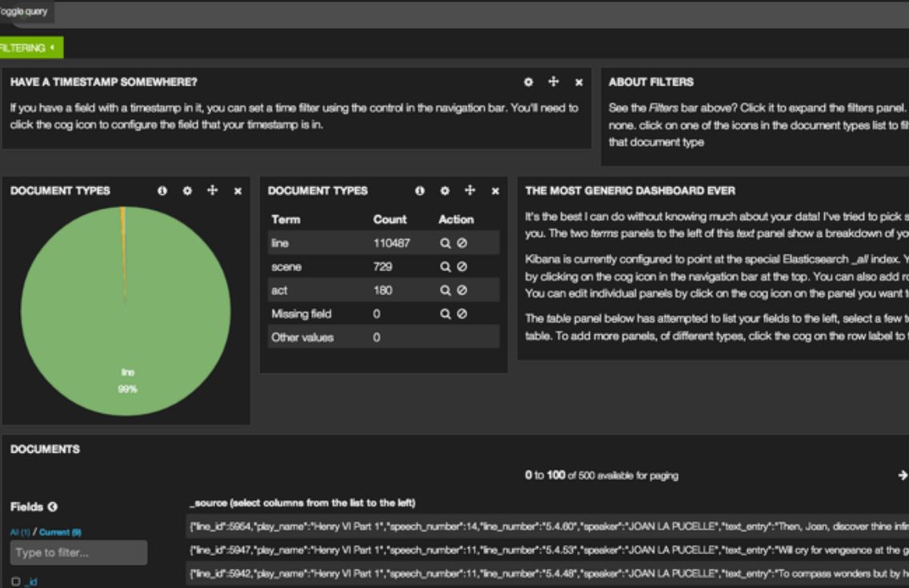
Task: Click the "Type to filter..." field input
Action: click(x=78, y=552)
